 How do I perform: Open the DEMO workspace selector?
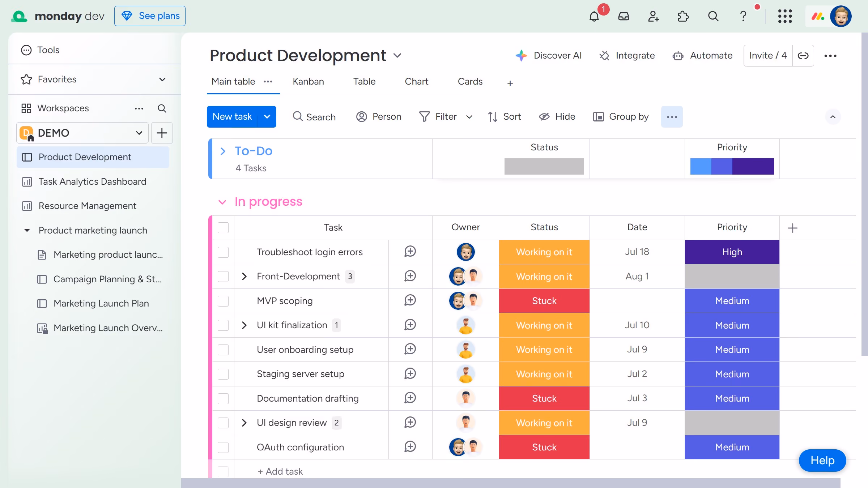[82, 133]
